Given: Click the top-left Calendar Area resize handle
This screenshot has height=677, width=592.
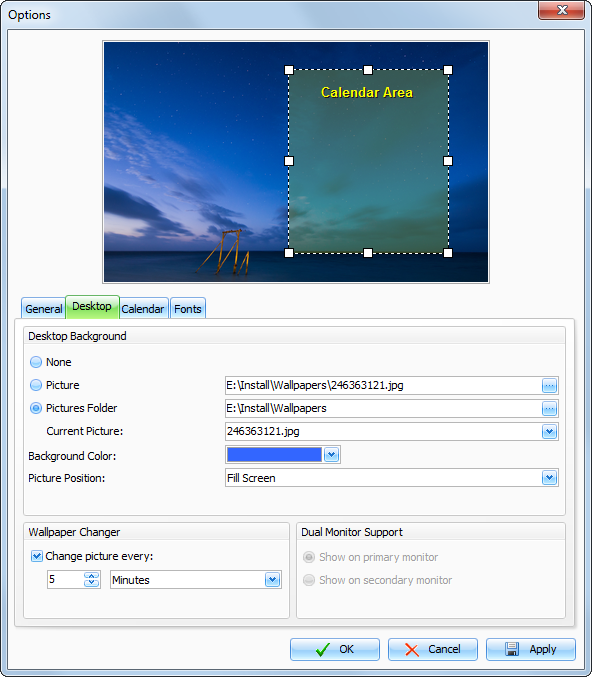Looking at the screenshot, I should tap(289, 70).
